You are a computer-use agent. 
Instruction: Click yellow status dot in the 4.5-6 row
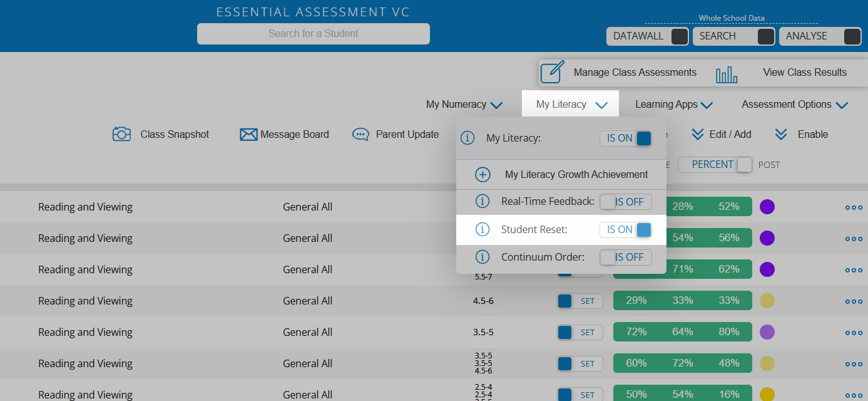[767, 301]
